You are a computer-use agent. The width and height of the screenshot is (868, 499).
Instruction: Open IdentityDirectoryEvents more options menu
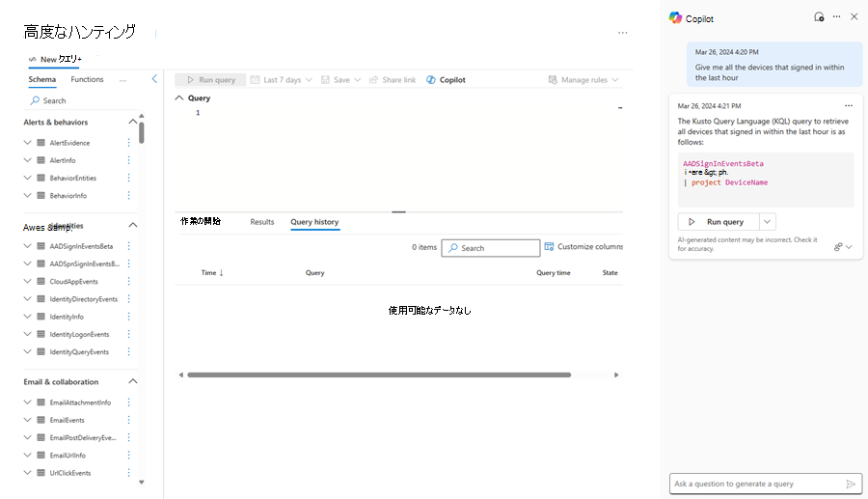[x=129, y=299]
